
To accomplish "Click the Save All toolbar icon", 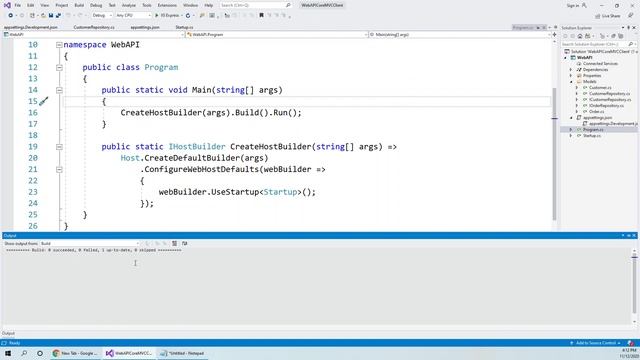I will (x=58, y=16).
